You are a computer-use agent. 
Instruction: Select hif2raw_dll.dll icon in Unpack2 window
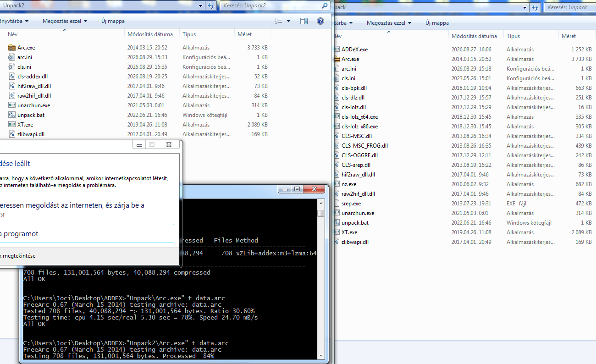[x=12, y=86]
